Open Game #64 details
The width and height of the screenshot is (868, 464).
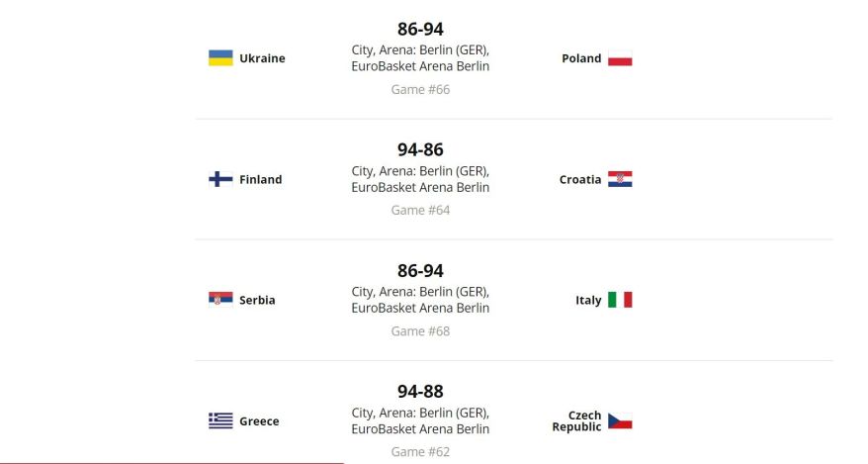[420, 210]
